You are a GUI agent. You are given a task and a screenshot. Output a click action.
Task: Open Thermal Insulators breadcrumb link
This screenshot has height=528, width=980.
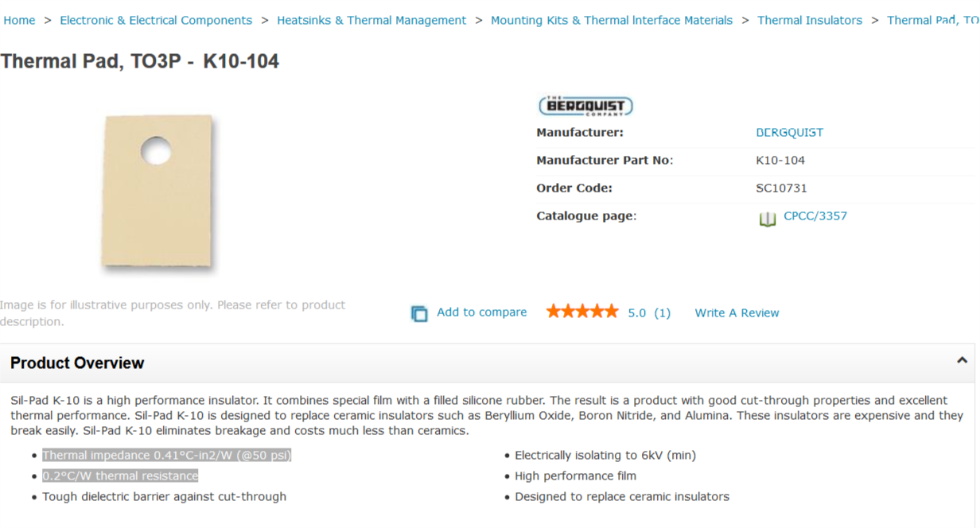tap(810, 21)
